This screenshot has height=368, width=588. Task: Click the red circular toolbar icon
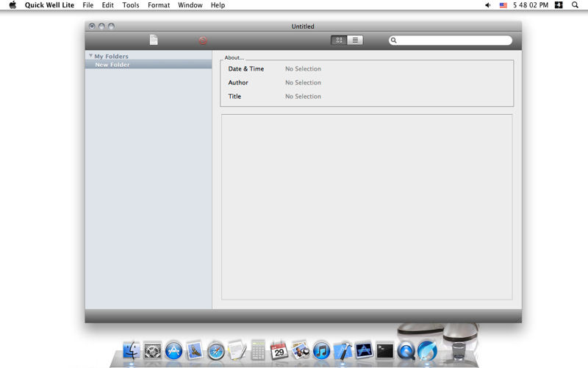coord(203,40)
